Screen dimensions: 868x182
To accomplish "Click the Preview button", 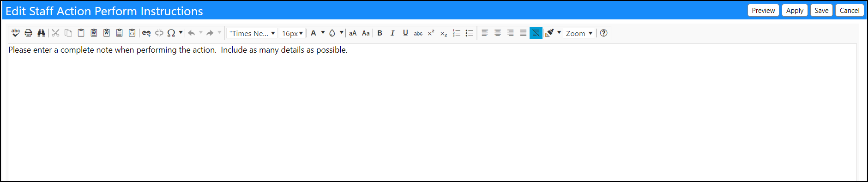I will click(763, 11).
